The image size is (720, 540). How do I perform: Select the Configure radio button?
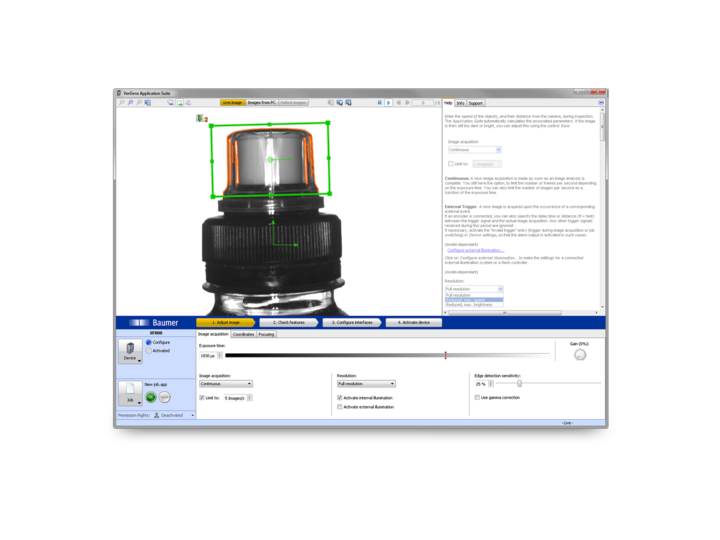tap(149, 343)
